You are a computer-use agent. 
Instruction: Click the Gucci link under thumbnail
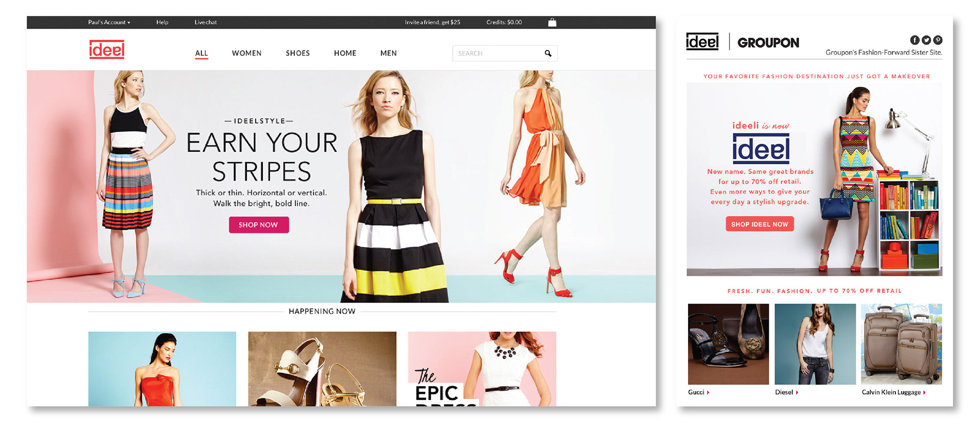point(698,392)
